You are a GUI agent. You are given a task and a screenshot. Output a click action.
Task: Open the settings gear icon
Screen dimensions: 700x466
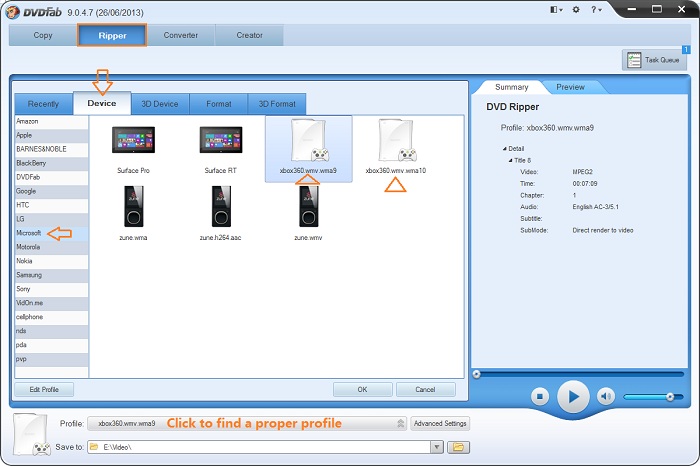576,9
